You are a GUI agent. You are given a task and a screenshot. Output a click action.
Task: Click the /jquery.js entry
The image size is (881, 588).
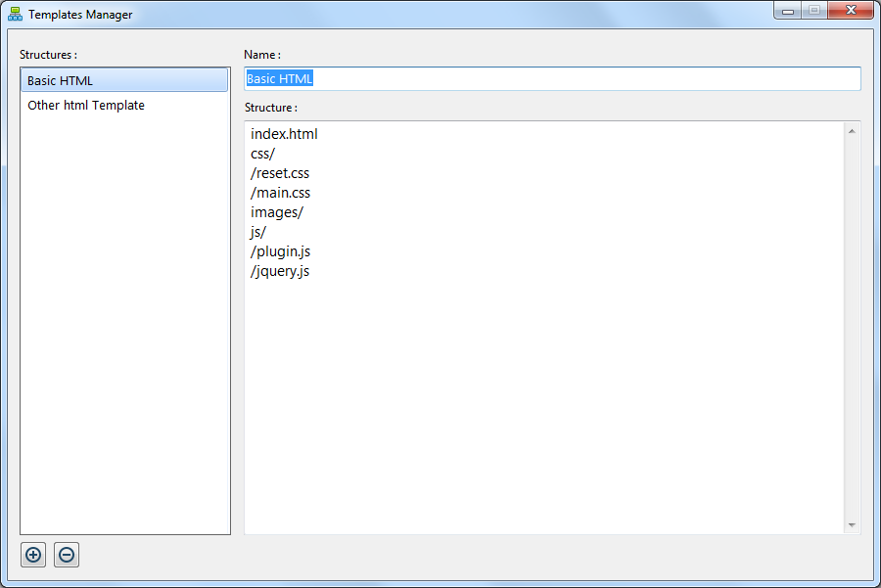[x=280, y=271]
